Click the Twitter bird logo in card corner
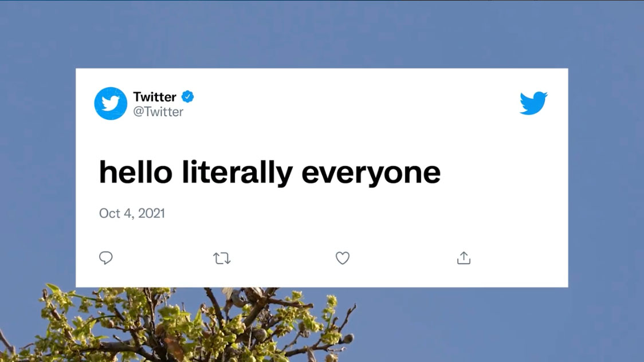This screenshot has width=644, height=362. coord(533,103)
